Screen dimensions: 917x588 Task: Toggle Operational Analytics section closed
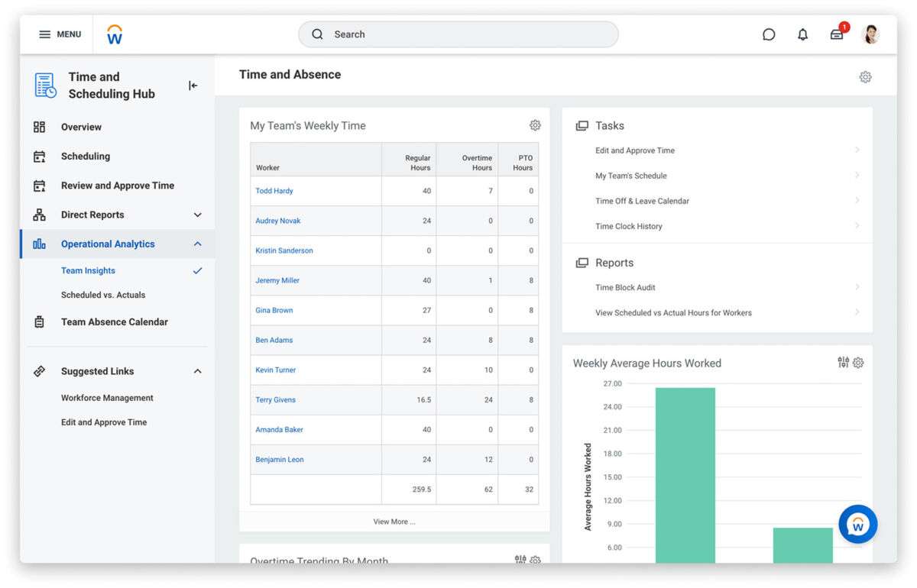click(x=197, y=244)
